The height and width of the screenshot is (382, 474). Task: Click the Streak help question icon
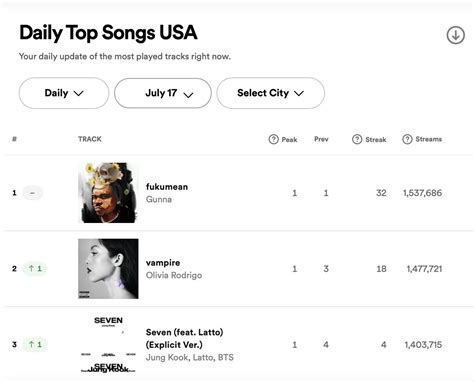[357, 139]
